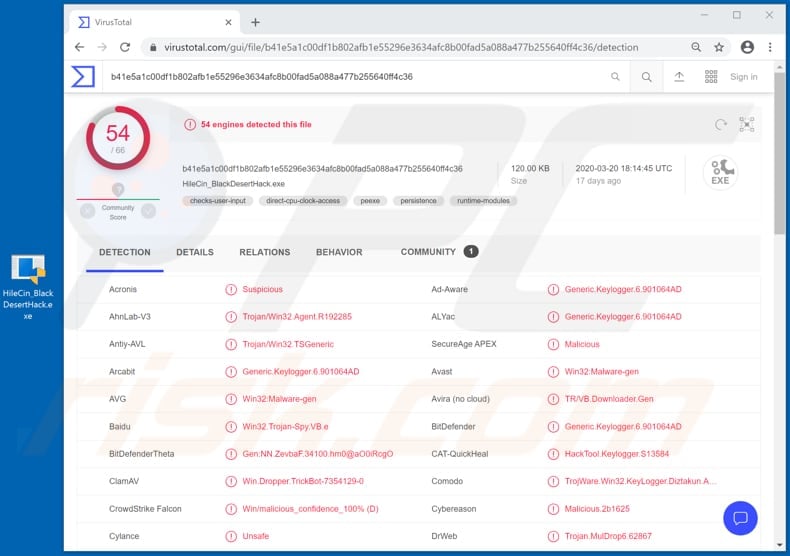The width and height of the screenshot is (790, 556).
Task: Click the BitDefenderTheta engine name
Action: pos(142,454)
